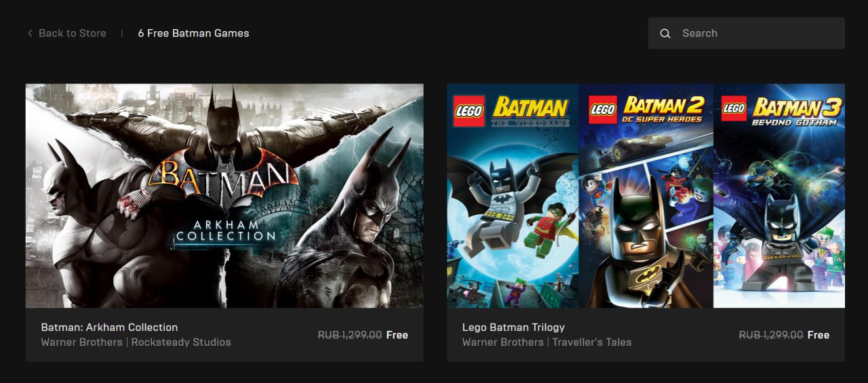Click the LEGO logo on Batman 3 cover
Screen dimensions: 868x383
pos(734,108)
